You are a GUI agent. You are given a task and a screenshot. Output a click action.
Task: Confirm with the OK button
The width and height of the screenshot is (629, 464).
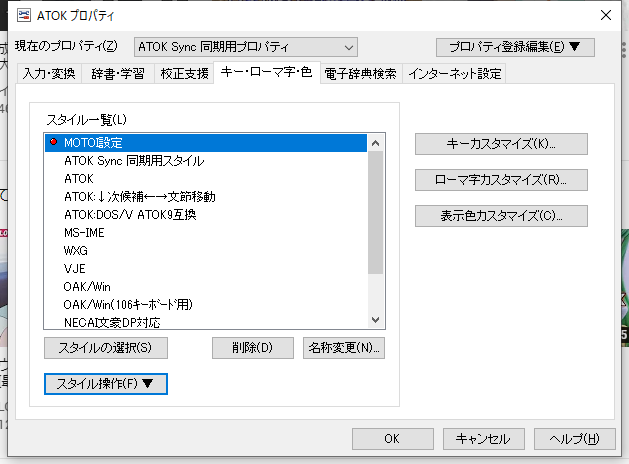393,439
